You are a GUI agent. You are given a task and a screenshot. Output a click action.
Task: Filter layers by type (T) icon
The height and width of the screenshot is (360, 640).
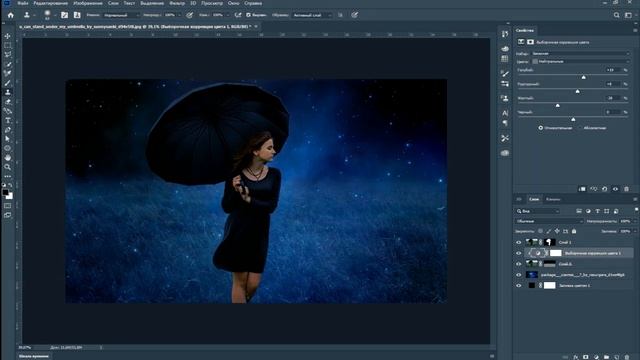pos(597,211)
